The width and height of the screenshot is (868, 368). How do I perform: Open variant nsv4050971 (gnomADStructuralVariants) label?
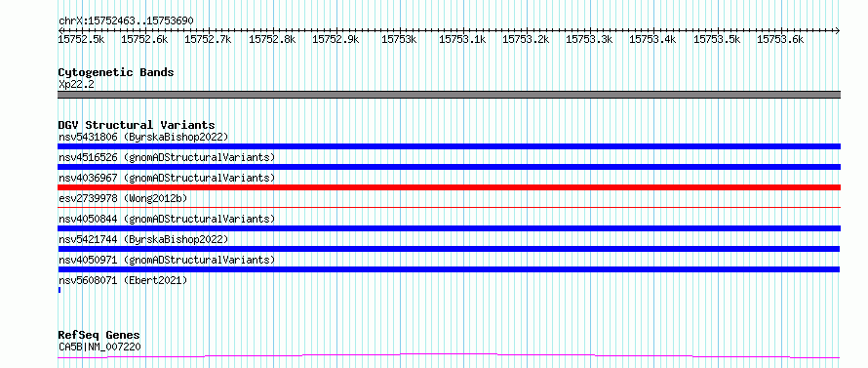coord(167,260)
